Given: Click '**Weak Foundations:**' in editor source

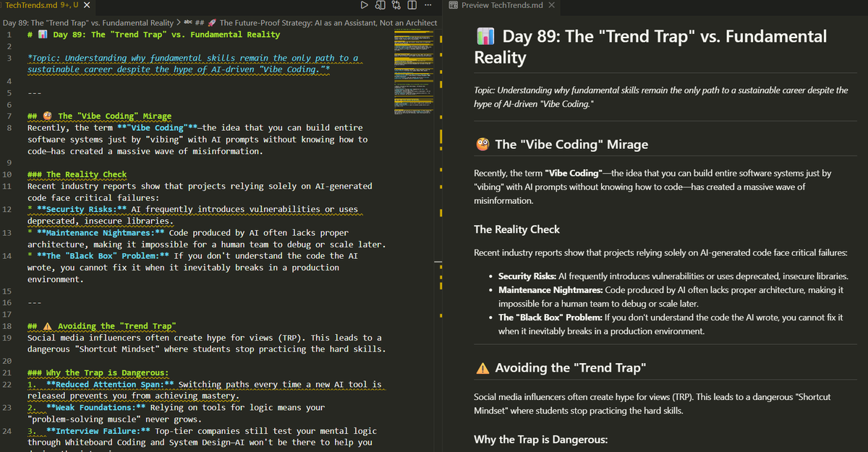Looking at the screenshot, I should point(96,407).
